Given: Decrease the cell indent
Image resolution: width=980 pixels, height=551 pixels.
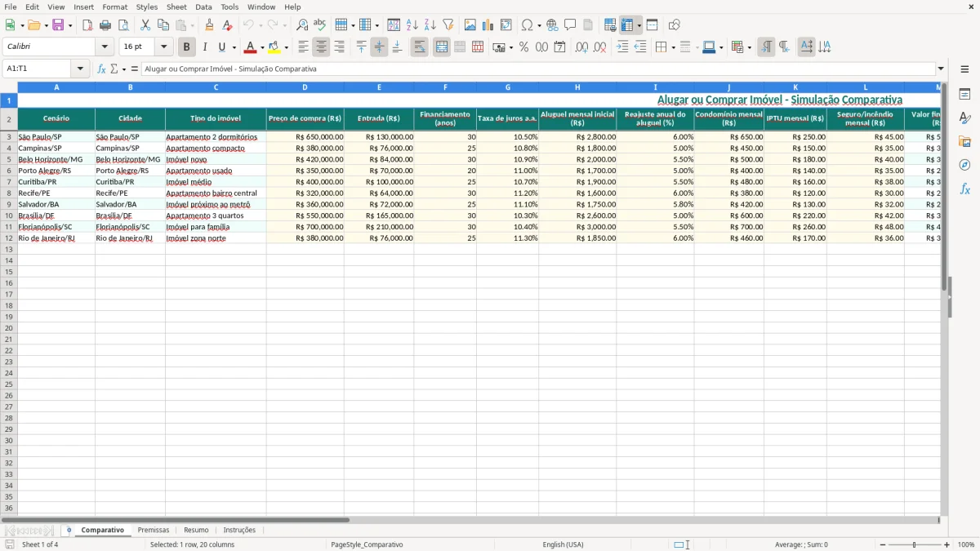Looking at the screenshot, I should coord(640,47).
